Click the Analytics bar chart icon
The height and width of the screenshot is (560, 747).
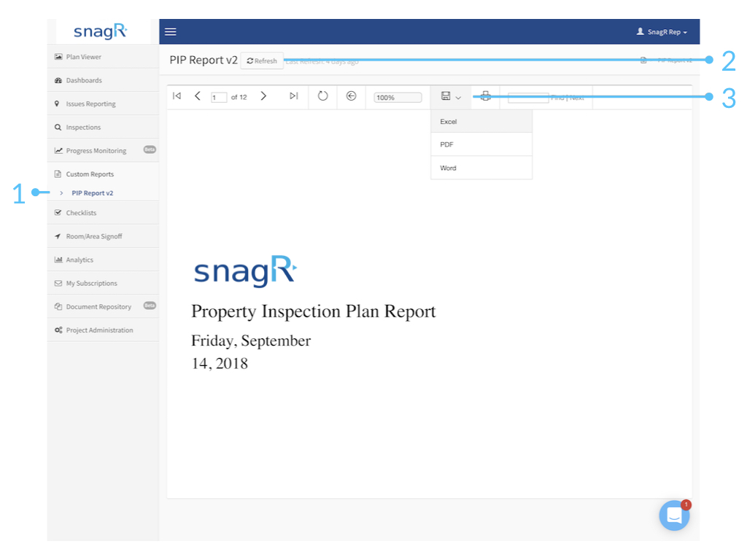(x=58, y=260)
